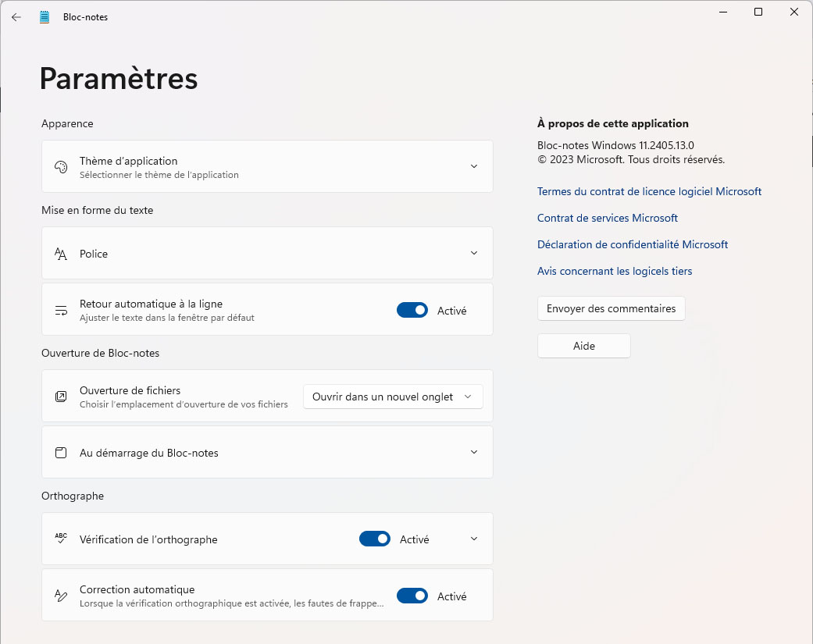
Task: Open Termes du contrat de licence logiciel link
Action: 649,191
